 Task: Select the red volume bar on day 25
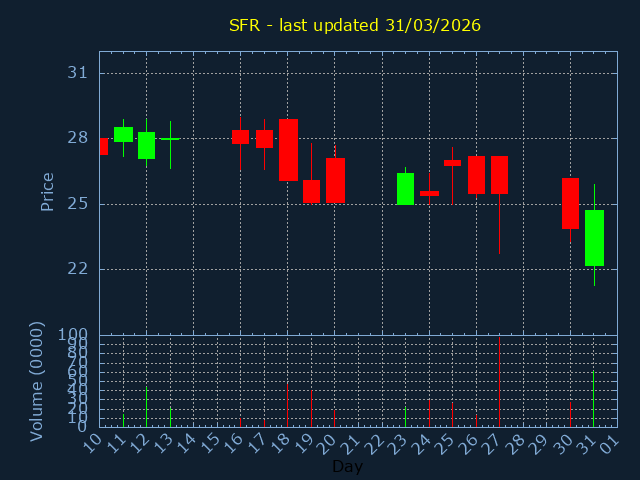[x=452, y=415]
